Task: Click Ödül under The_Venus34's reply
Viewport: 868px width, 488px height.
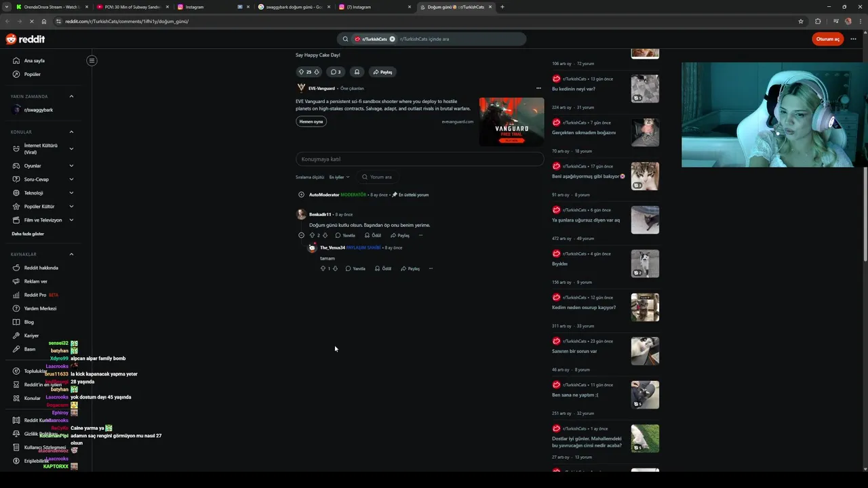Action: [x=382, y=268]
